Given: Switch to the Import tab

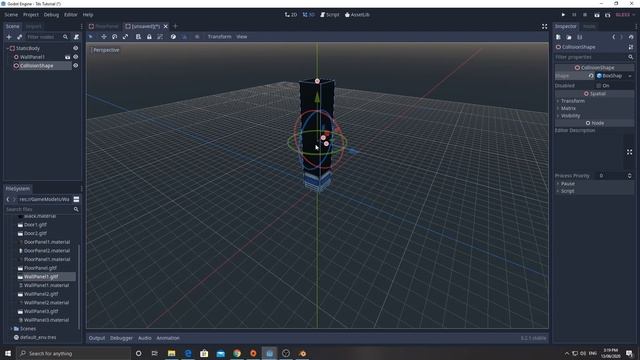Looking at the screenshot, I should [33, 26].
